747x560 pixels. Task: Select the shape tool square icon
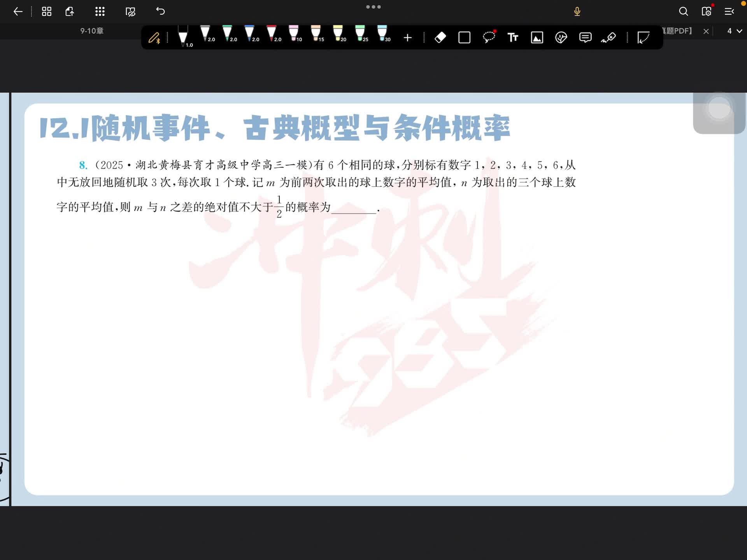pyautogui.click(x=464, y=38)
